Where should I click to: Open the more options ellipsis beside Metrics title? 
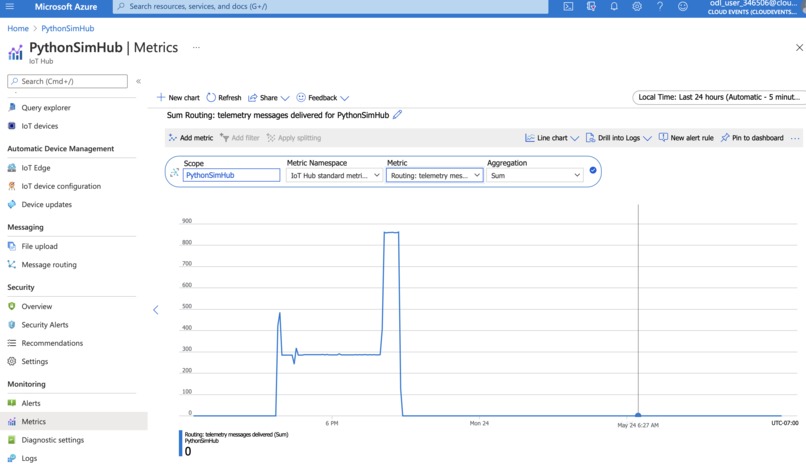(x=196, y=47)
